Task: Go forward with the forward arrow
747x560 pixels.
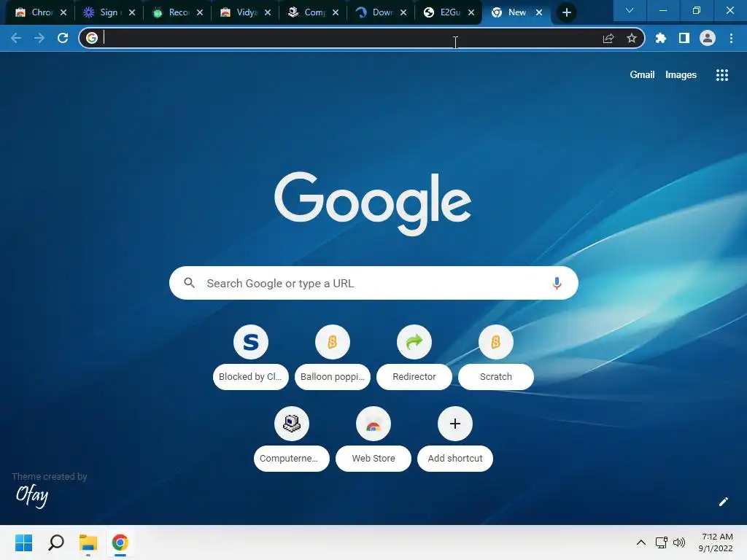Action: 39,38
